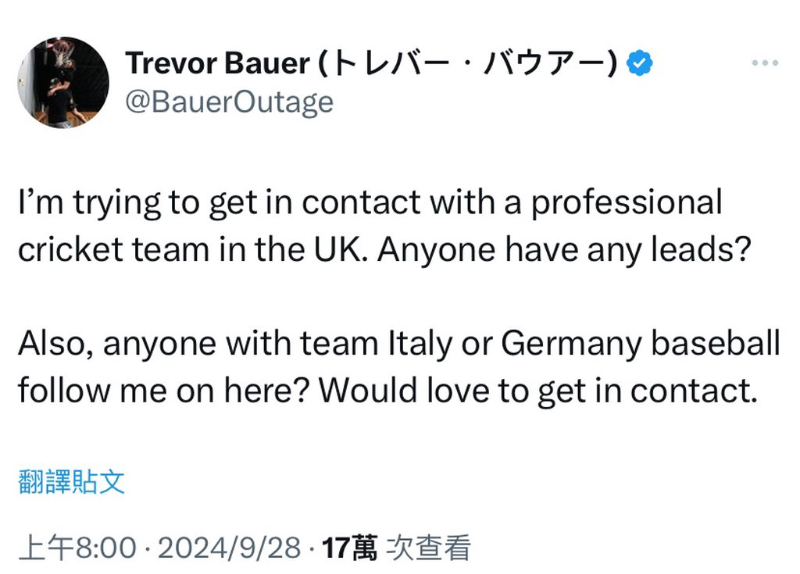
Task: Click the tweet's first line about contact
Action: tap(370, 202)
